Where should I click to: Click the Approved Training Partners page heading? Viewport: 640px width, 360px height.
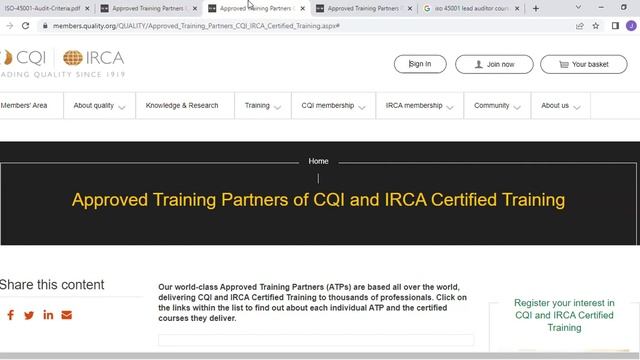tap(318, 200)
